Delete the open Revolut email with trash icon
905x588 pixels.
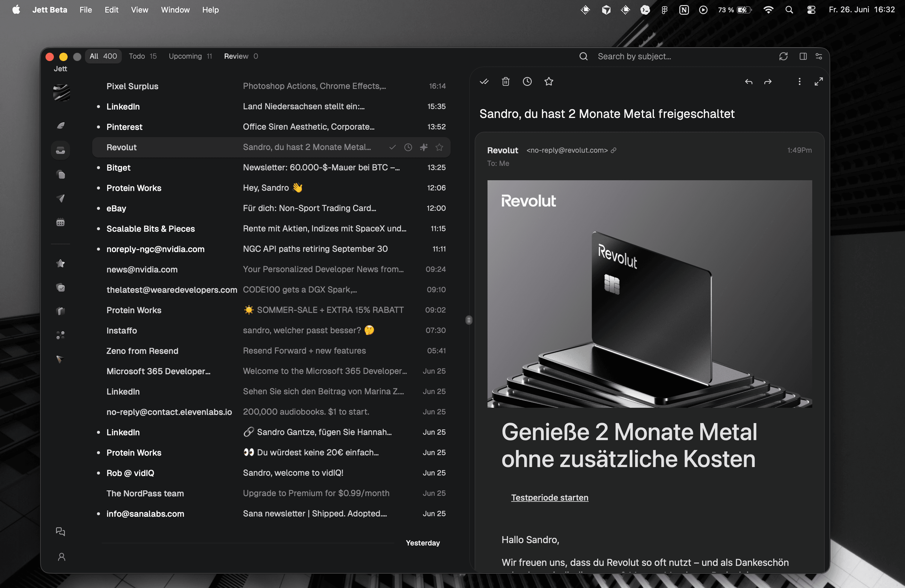coord(505,81)
